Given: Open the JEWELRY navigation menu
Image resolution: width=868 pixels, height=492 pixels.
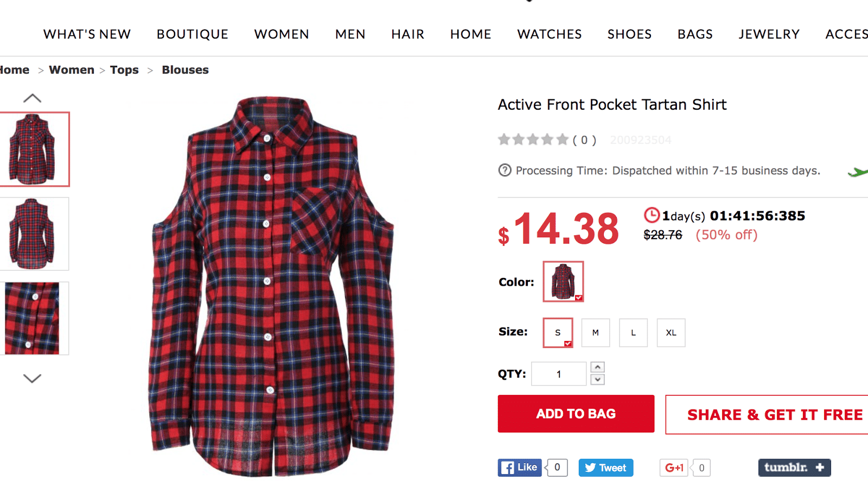Looking at the screenshot, I should [x=769, y=34].
